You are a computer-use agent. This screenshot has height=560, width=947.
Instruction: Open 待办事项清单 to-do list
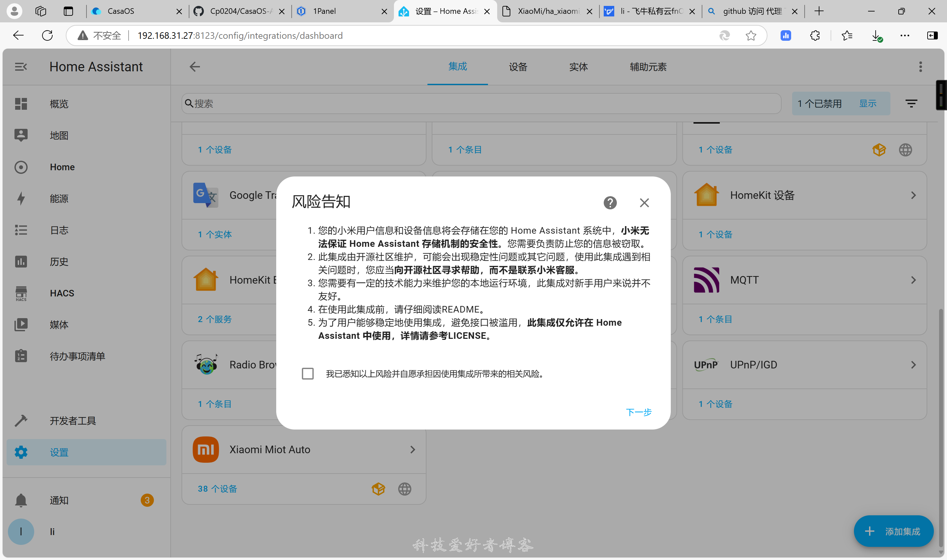[86, 356]
